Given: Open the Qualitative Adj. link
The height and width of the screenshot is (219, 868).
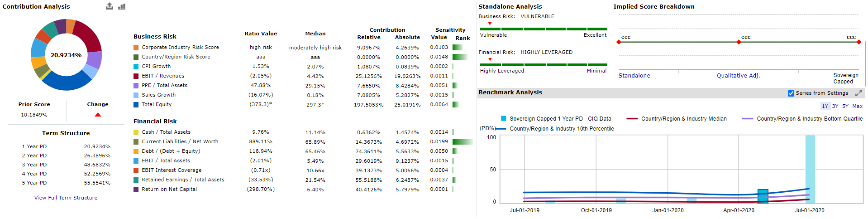Looking at the screenshot, I should point(738,76).
